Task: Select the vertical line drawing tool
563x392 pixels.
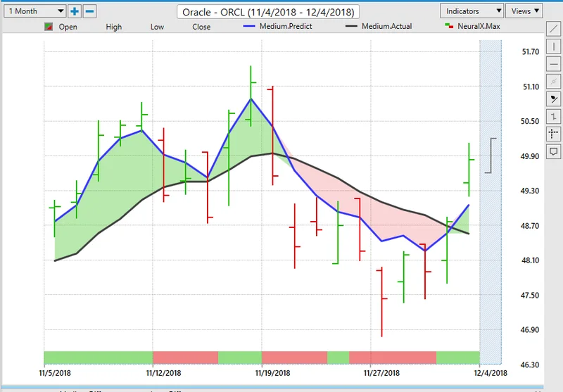Action: pos(553,46)
